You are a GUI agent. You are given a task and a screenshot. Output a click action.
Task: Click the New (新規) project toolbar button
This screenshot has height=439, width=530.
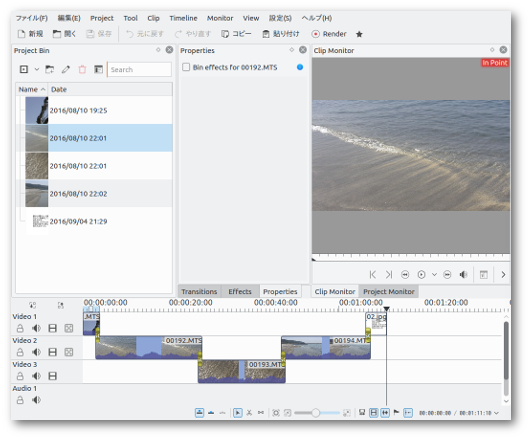coord(30,34)
